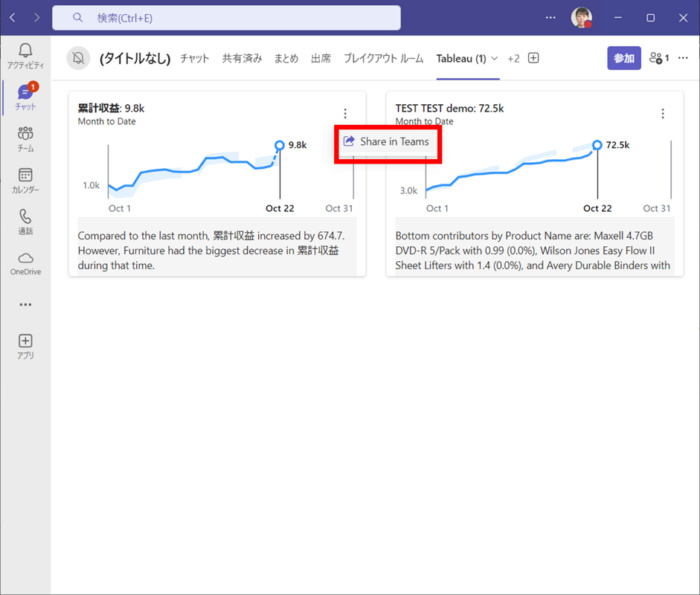Expand the +2 hidden tabs
This screenshot has height=595, width=700.
[513, 58]
